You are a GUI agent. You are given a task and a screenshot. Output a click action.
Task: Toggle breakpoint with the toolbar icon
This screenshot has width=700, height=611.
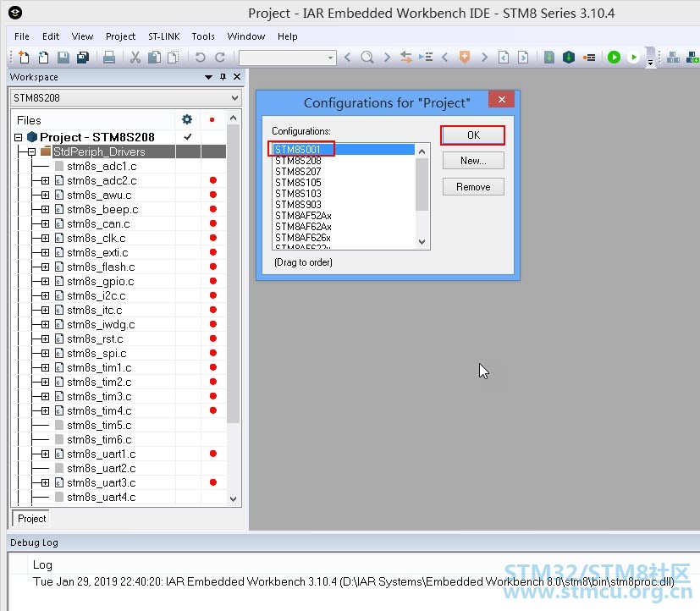tap(589, 58)
